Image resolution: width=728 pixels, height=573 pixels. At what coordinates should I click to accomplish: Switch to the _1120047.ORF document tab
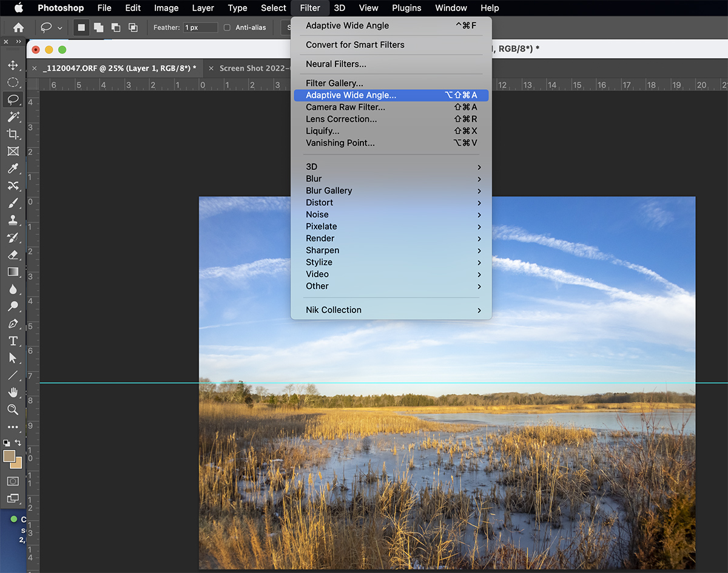[x=120, y=69]
